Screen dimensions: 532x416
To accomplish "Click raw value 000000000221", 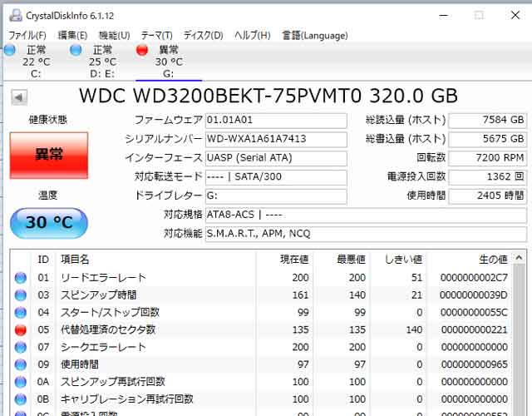I will click(x=474, y=329).
